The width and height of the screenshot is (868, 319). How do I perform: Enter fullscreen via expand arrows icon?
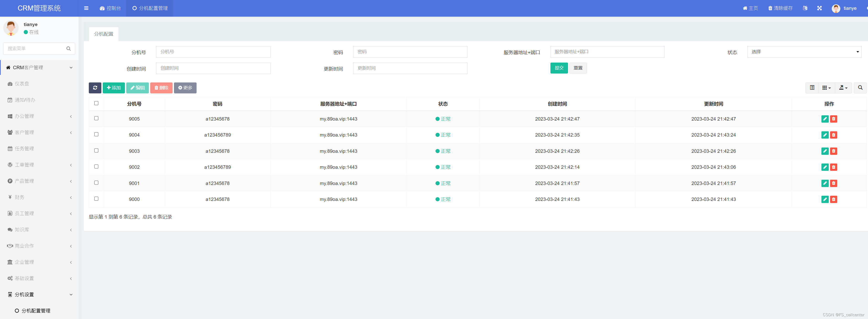819,8
